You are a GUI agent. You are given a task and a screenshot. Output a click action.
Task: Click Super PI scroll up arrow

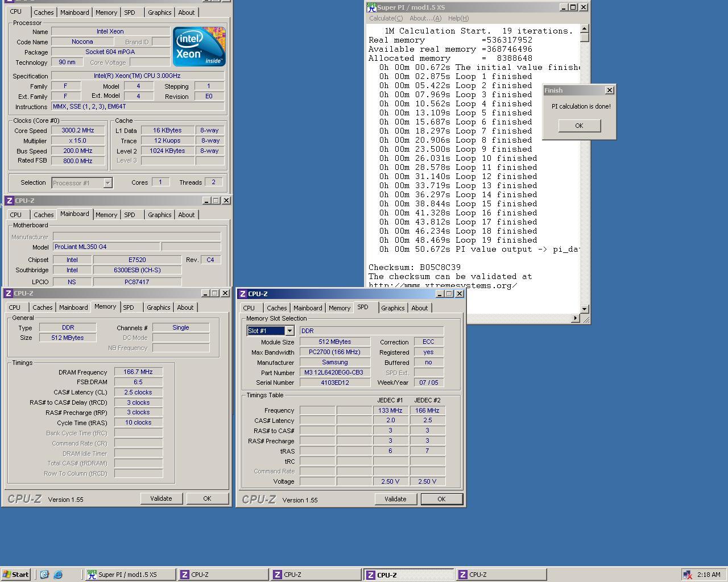point(584,28)
